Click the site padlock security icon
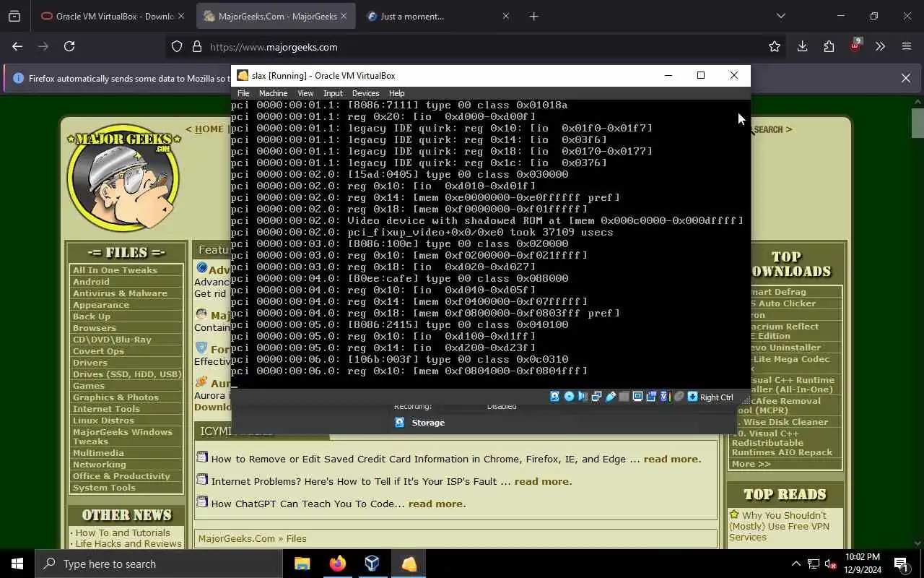924x578 pixels. tap(197, 47)
